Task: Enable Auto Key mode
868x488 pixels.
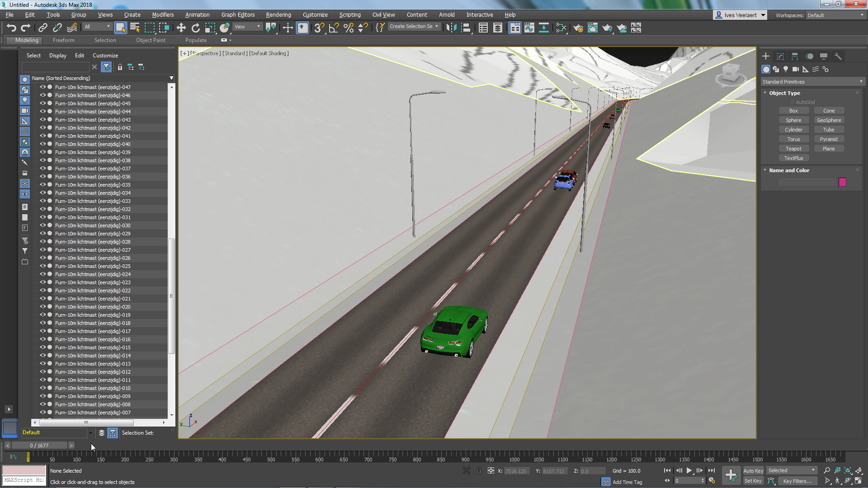Action: [753, 470]
